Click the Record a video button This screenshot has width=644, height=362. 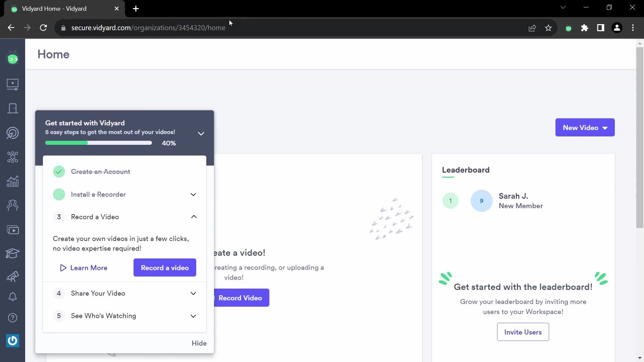point(165,267)
